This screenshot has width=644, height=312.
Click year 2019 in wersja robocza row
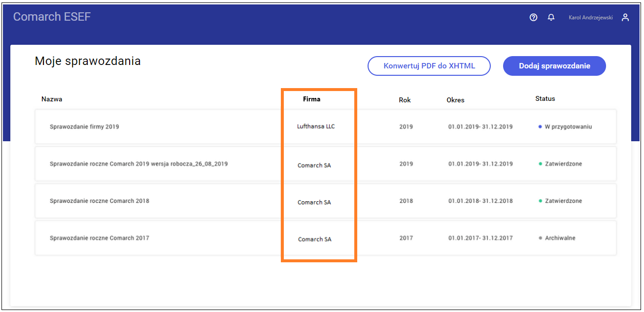(x=406, y=164)
